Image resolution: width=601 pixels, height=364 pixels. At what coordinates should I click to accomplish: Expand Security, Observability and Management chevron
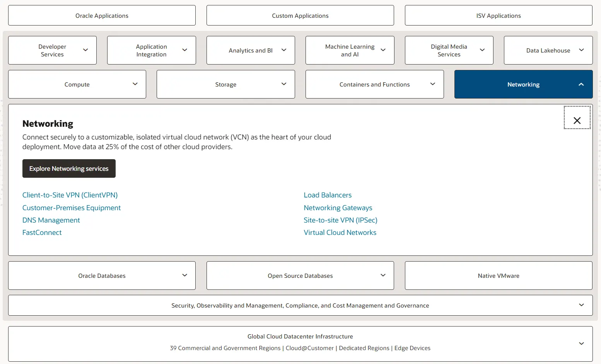(581, 305)
